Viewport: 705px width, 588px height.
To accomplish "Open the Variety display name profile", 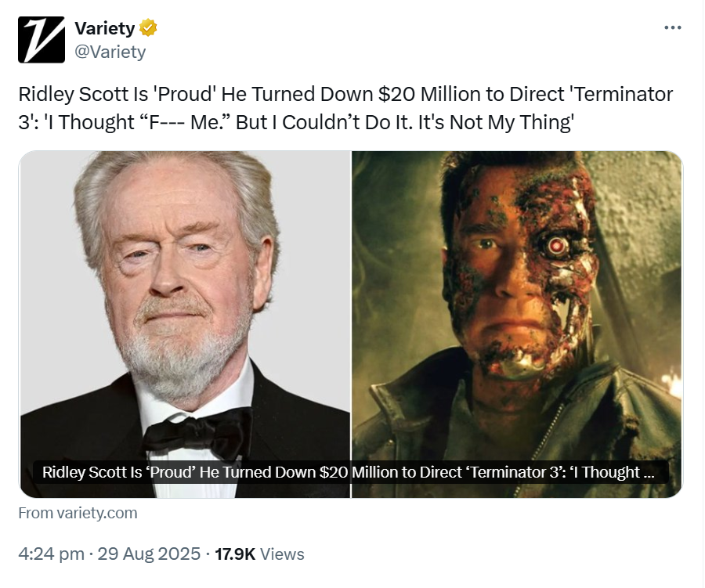I will 105,28.
